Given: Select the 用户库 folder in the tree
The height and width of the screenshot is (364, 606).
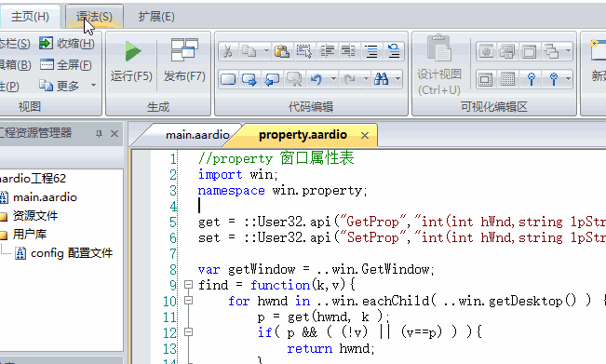Looking at the screenshot, I should (30, 234).
